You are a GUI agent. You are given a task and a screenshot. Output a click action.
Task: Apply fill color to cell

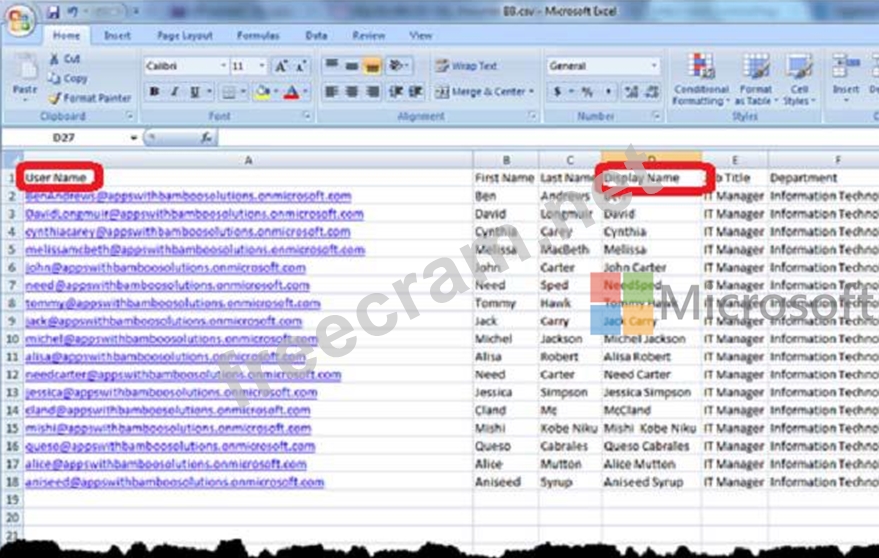click(x=261, y=91)
